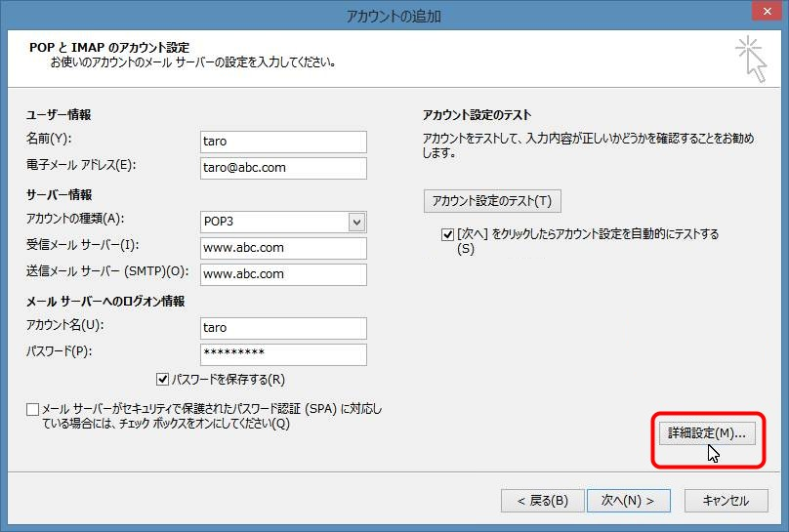Click the アカウント設定のテスト section heading text
This screenshot has width=789, height=532.
477,115
